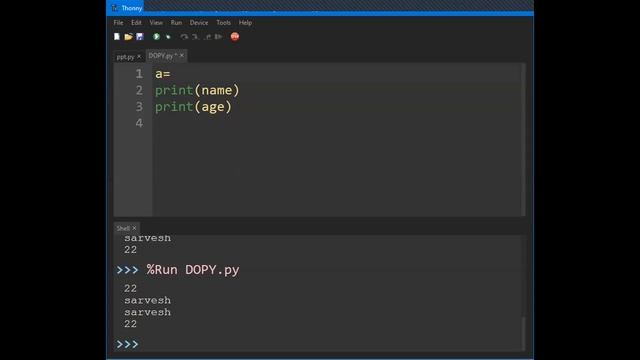
Task: Open the Device menu
Action: click(x=199, y=23)
